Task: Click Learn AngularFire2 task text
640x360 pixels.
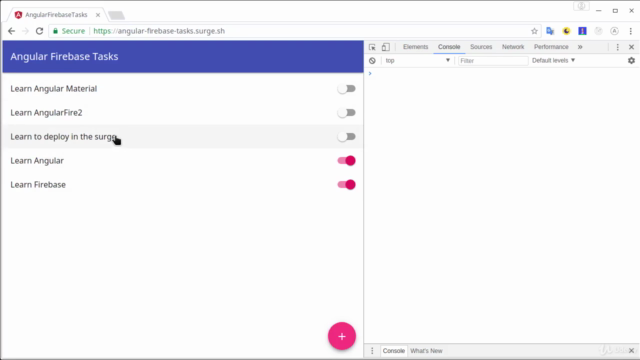Action: click(46, 113)
